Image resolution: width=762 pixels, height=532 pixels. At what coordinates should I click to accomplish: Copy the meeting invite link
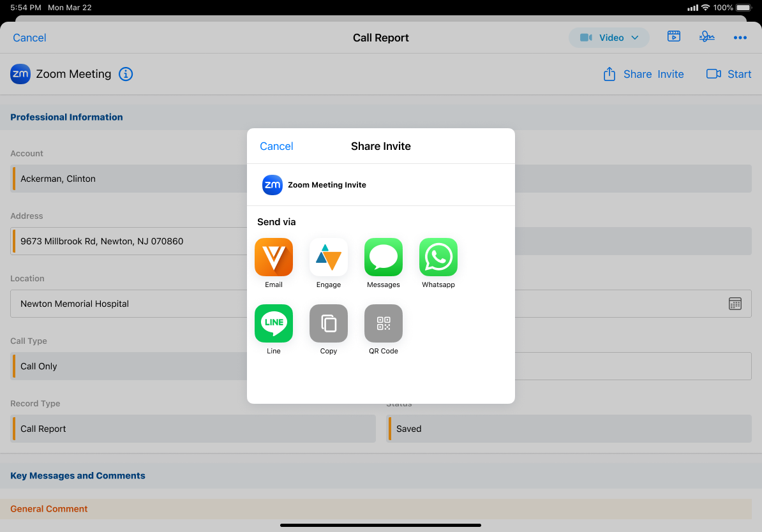click(329, 323)
